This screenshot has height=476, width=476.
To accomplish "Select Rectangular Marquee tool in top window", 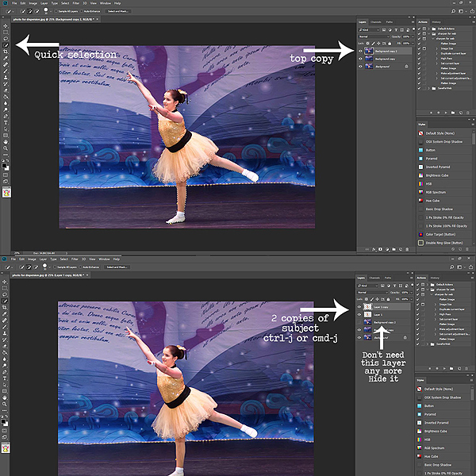I will tap(6, 33).
